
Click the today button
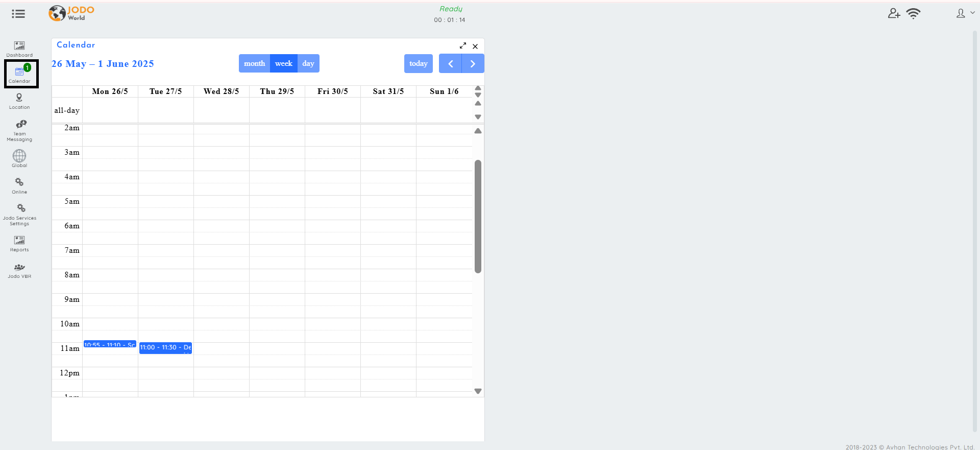419,63
